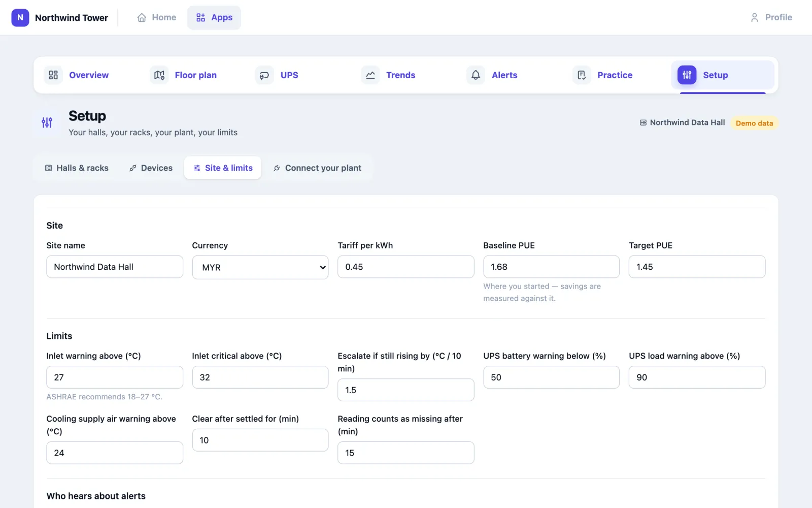Image resolution: width=812 pixels, height=508 pixels.
Task: Click the Profile person icon
Action: tap(755, 18)
